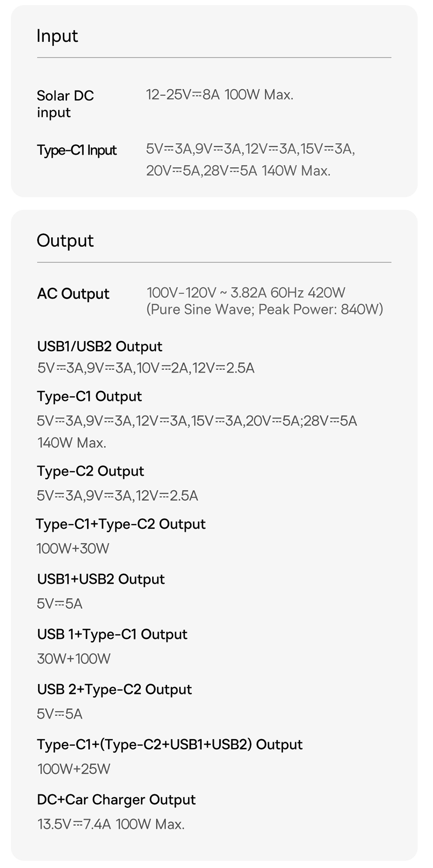Select the 12-25V 8A 100W Max text
Image resolution: width=433 pixels, height=868 pixels.
220,95
